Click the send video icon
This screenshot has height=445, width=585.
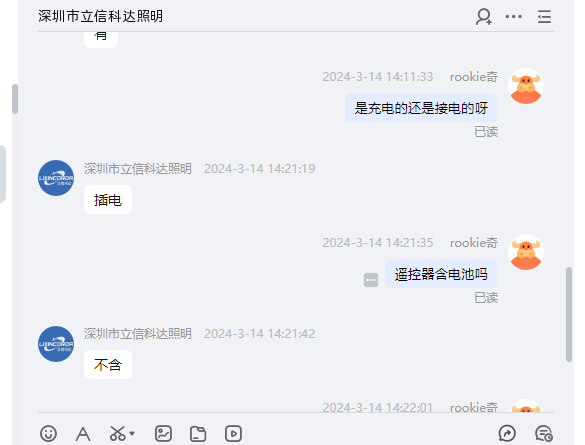(233, 433)
